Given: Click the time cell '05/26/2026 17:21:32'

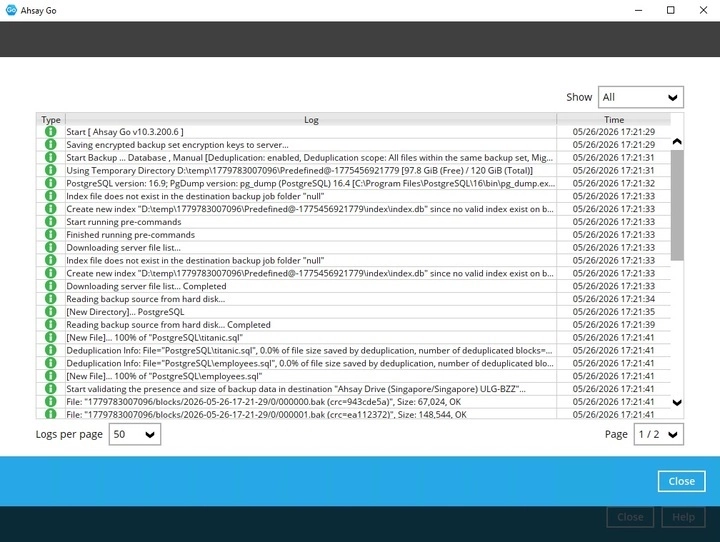Looking at the screenshot, I should 613,183.
